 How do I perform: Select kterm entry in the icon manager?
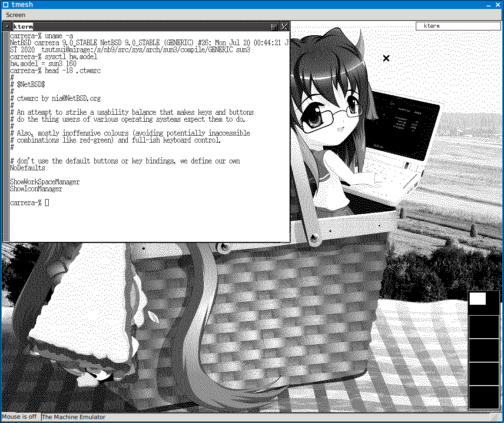[x=458, y=26]
